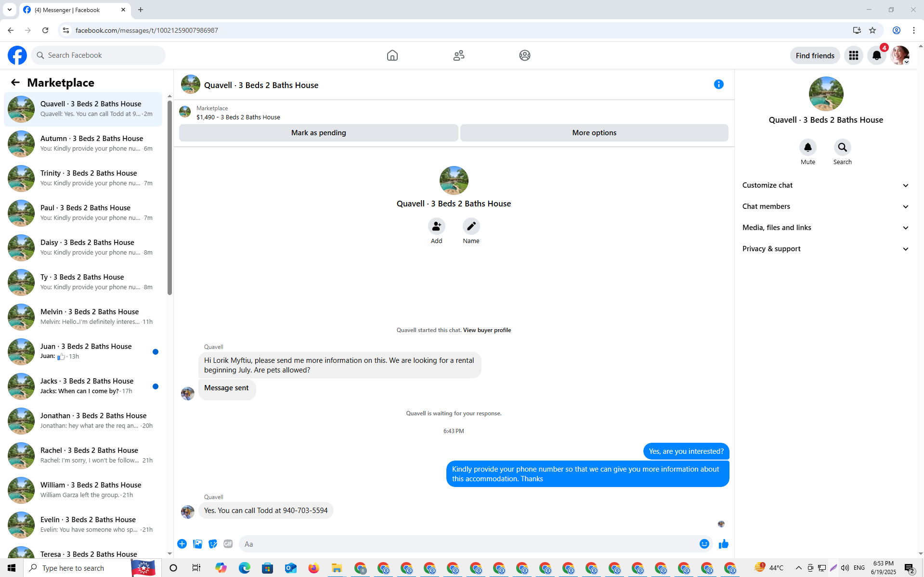The width and height of the screenshot is (924, 577).
Task: Open the Facebook menu grid icon
Action: 854,55
